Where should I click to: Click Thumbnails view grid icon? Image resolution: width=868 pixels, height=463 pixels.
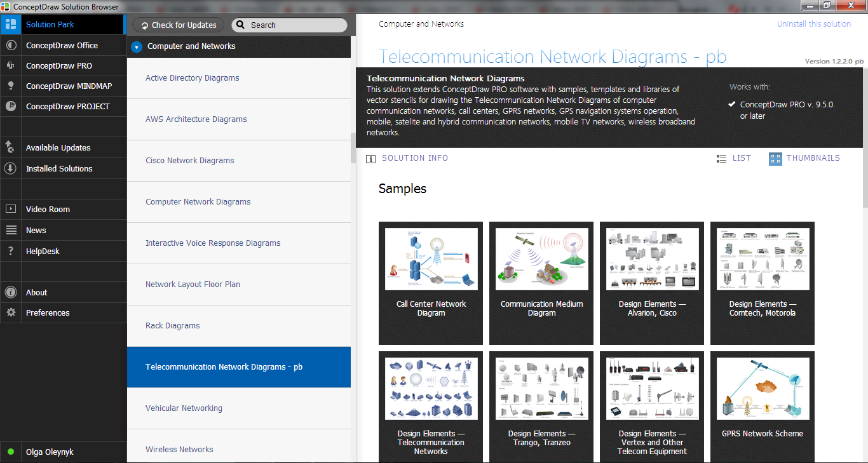point(775,159)
